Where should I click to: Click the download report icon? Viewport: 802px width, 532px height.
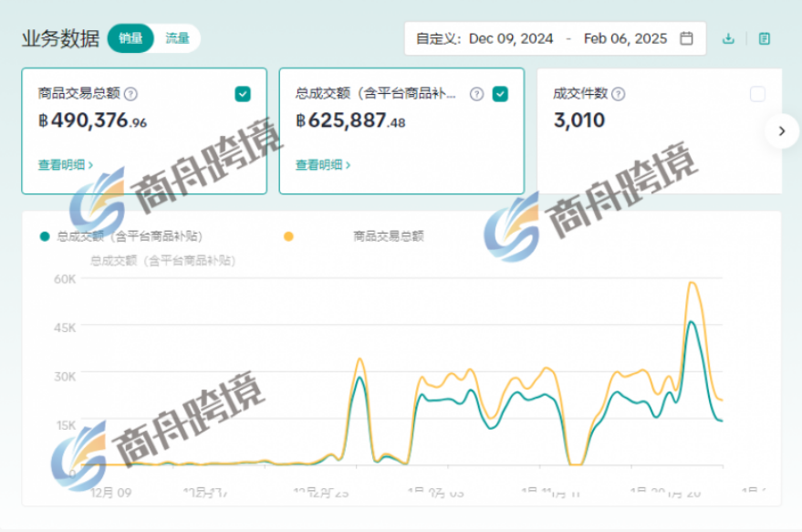[727, 38]
